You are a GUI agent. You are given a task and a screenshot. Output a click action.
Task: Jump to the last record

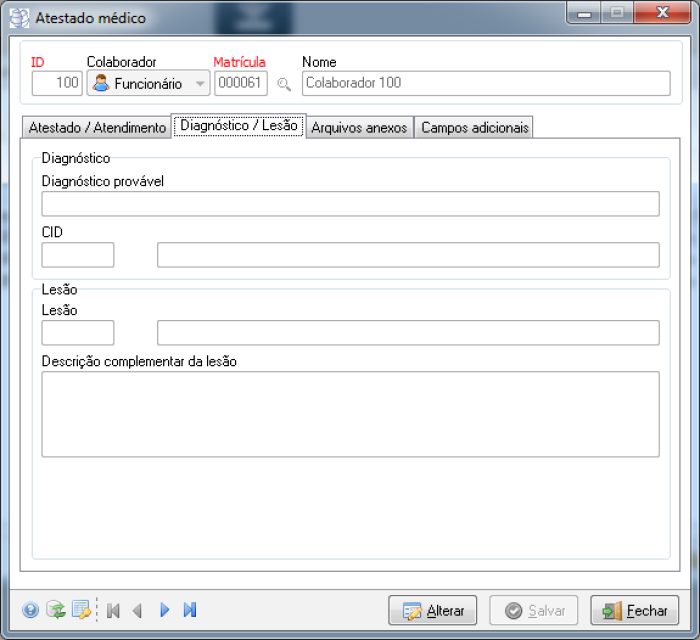(190, 610)
